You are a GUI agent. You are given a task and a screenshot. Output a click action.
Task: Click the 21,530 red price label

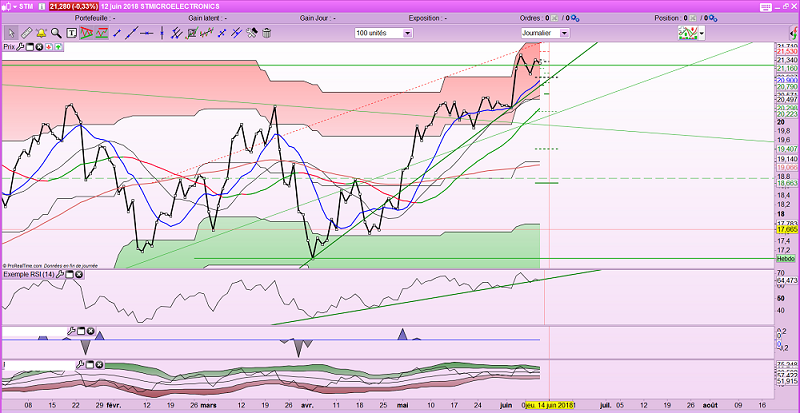click(x=787, y=52)
